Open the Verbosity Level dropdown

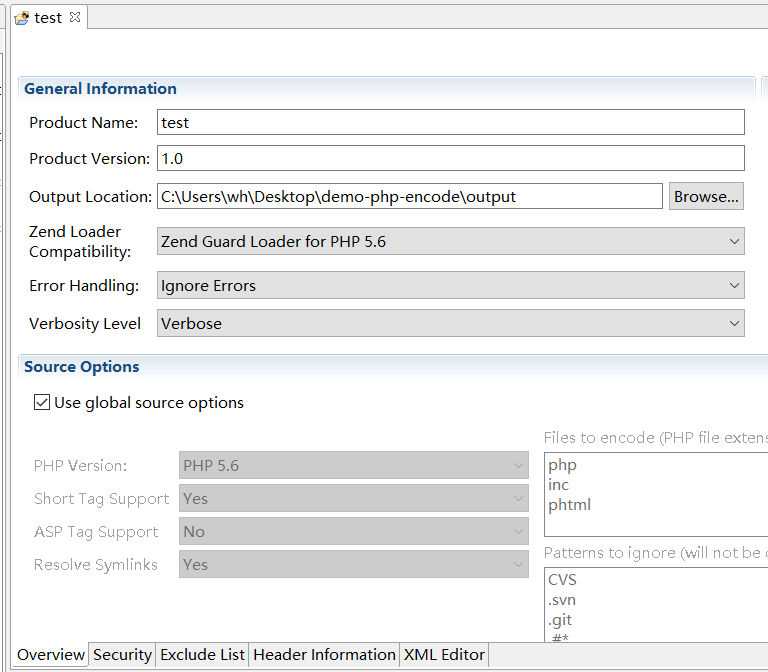[450, 324]
